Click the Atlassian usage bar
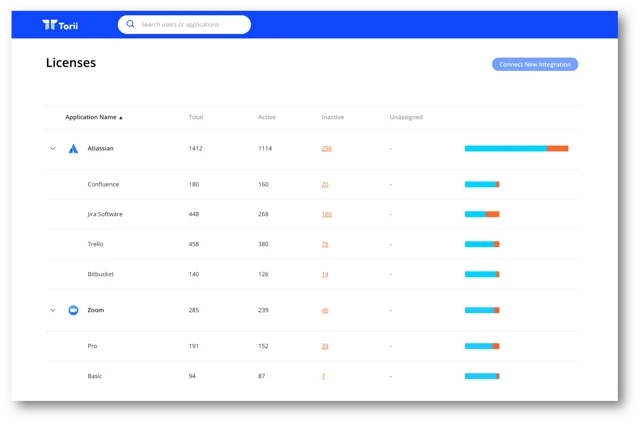 [x=516, y=149]
